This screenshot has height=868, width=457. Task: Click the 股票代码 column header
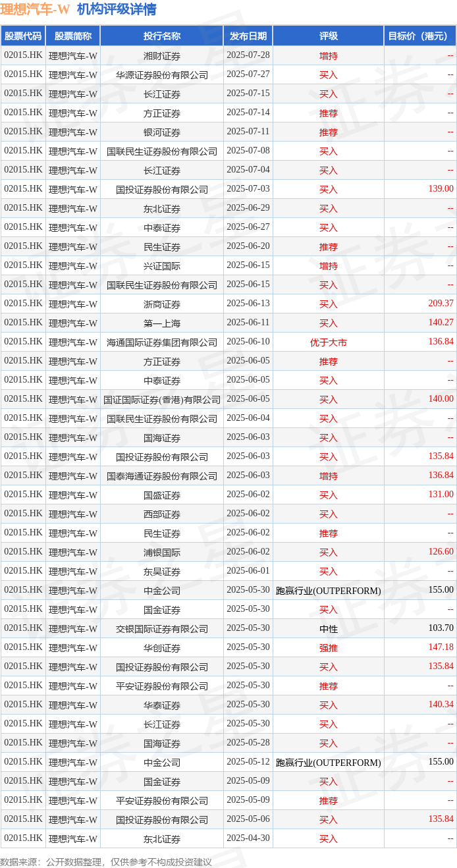23,36
